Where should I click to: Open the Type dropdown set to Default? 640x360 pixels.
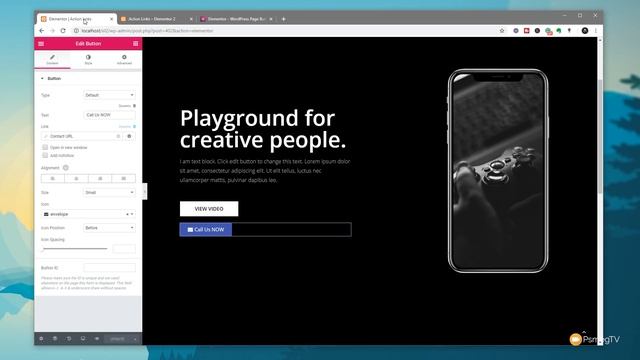[x=109, y=95]
